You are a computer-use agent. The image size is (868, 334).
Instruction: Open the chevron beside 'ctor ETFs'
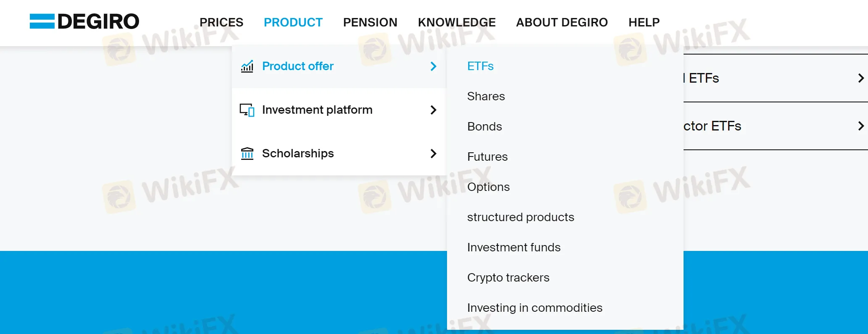click(x=861, y=126)
